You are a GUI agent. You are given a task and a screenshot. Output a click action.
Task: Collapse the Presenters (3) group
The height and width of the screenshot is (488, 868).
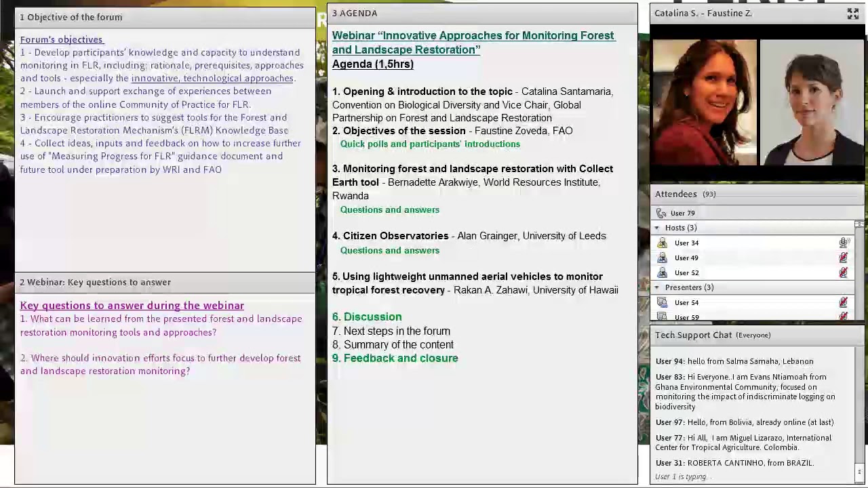point(656,287)
